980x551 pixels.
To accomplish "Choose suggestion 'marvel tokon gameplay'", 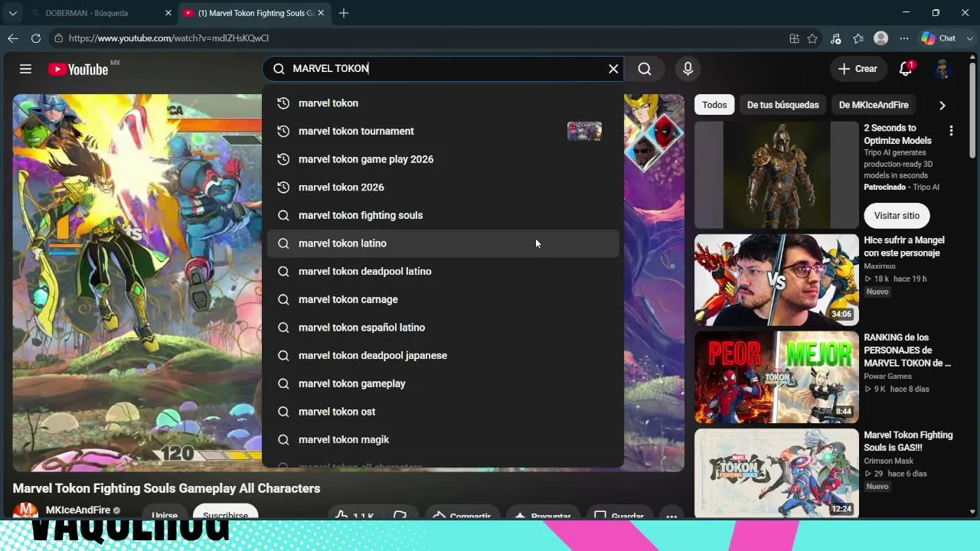I will [x=443, y=383].
